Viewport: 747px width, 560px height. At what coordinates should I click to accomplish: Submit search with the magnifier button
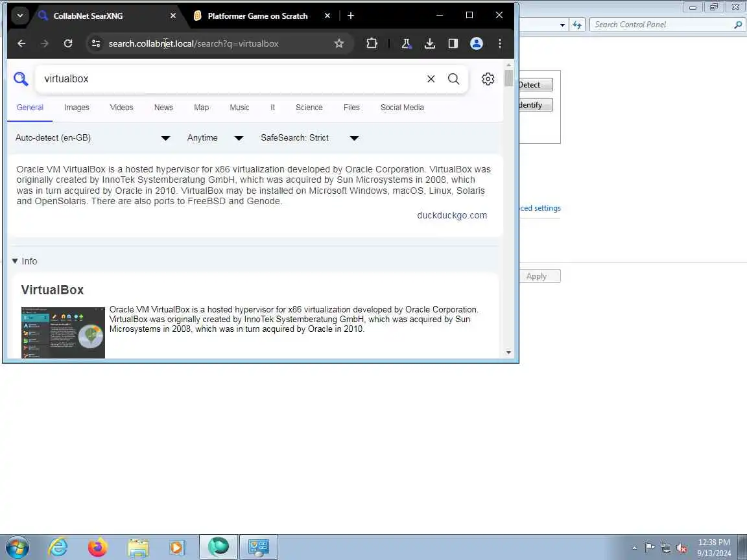[x=453, y=79]
